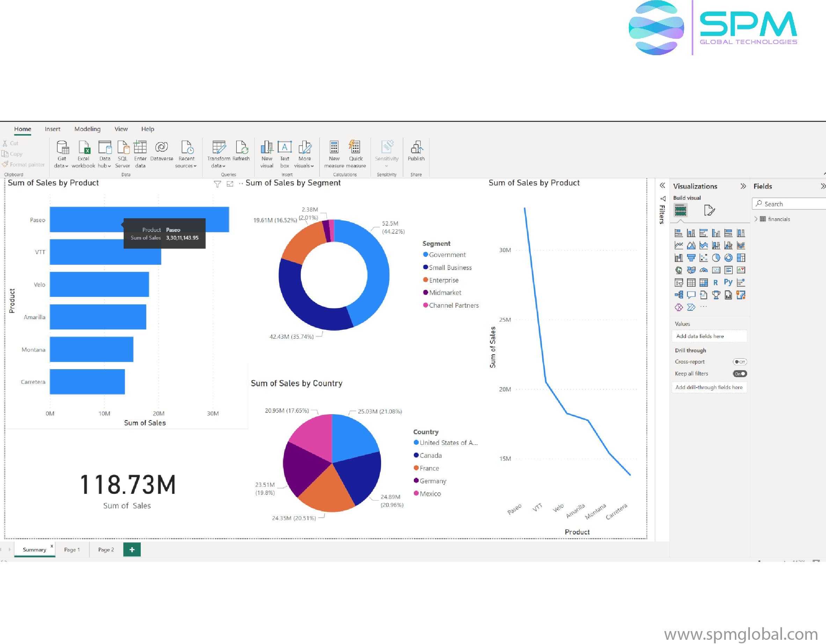The width and height of the screenshot is (826, 644).
Task: Pick the gauge visualization icon
Action: (x=703, y=270)
